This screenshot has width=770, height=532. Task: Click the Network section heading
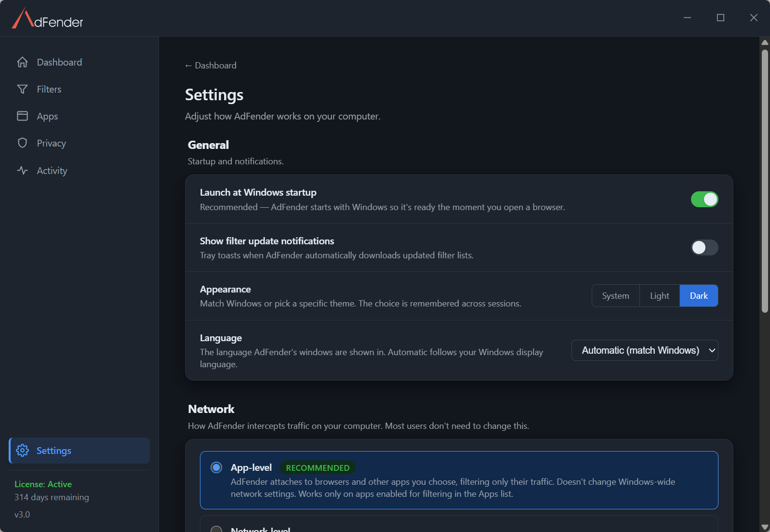(x=211, y=409)
